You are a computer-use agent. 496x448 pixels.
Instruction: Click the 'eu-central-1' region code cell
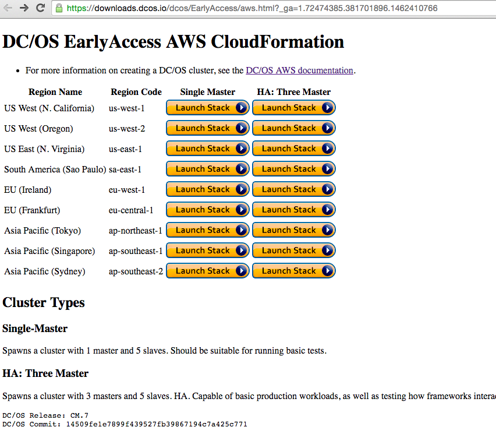[131, 210]
